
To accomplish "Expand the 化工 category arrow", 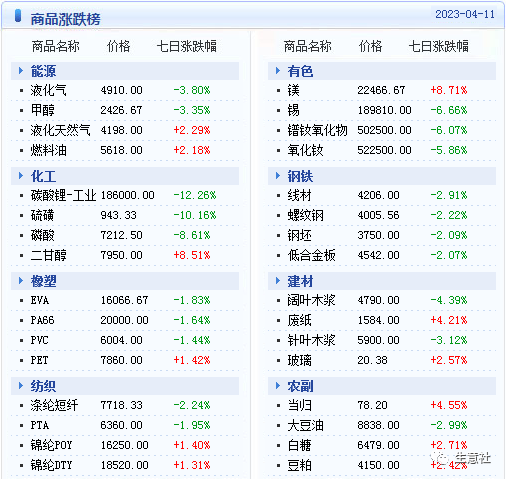I will tap(21, 176).
